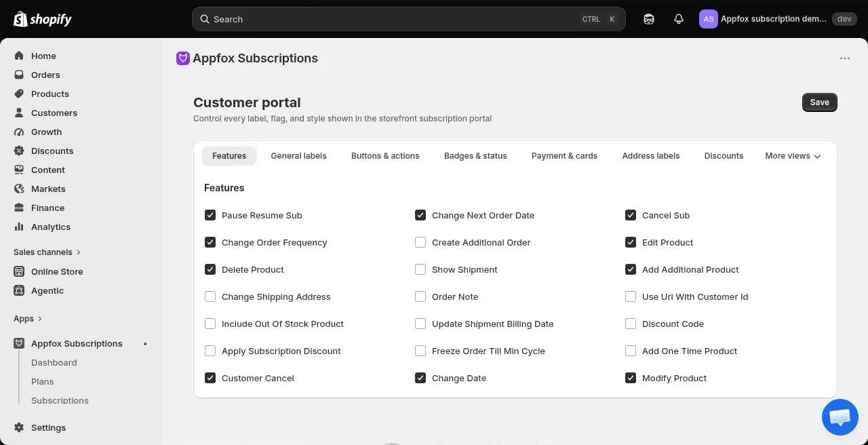The image size is (868, 445).
Task: Click the Growth sidebar icon
Action: [19, 132]
